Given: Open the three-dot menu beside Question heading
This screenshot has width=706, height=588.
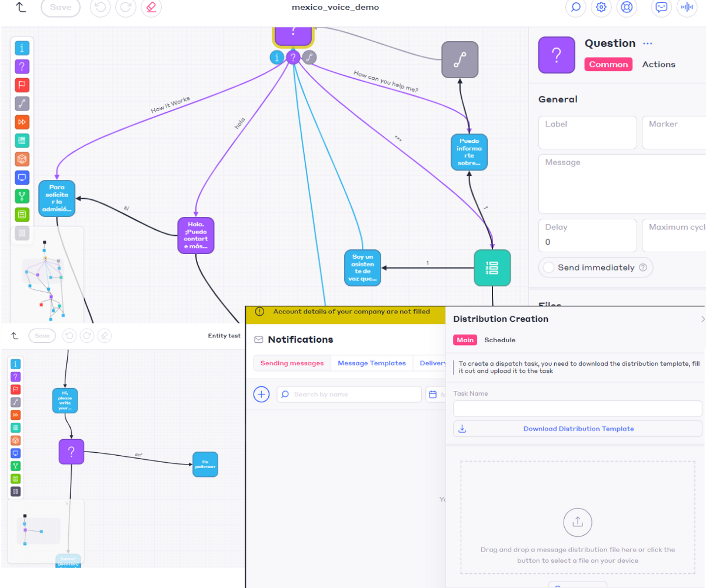Looking at the screenshot, I should (648, 44).
